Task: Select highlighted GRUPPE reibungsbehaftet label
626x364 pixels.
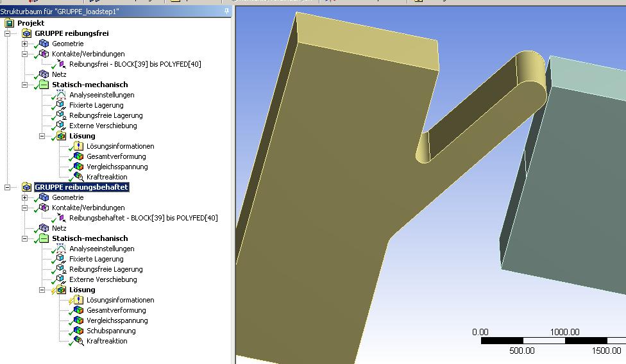Action: (81, 187)
